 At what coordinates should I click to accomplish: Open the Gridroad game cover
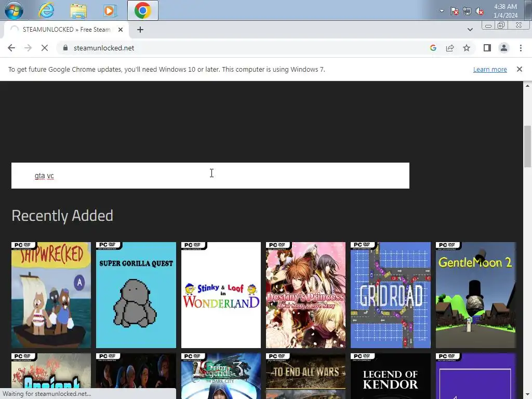(x=391, y=295)
